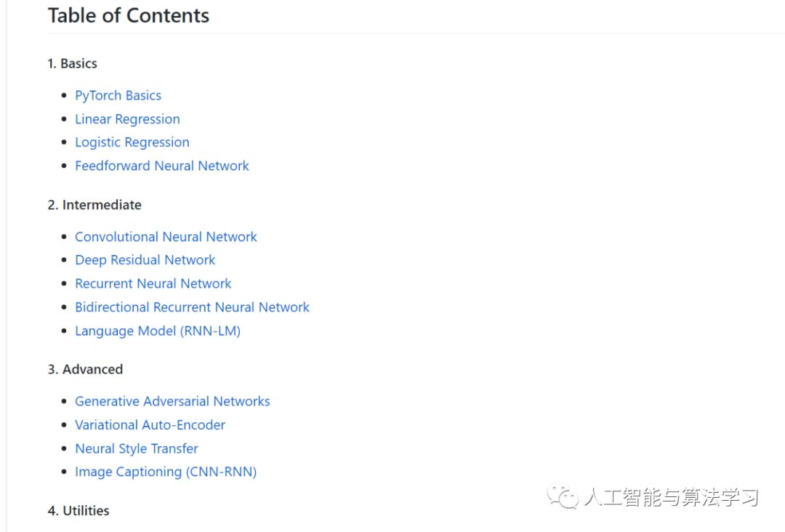Open Bidirectional Recurrent Neural Network link
The width and height of the screenshot is (785, 532).
(x=192, y=307)
